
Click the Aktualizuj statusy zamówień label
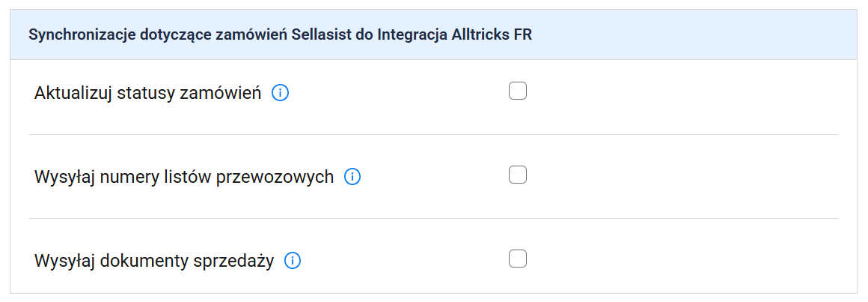click(147, 94)
